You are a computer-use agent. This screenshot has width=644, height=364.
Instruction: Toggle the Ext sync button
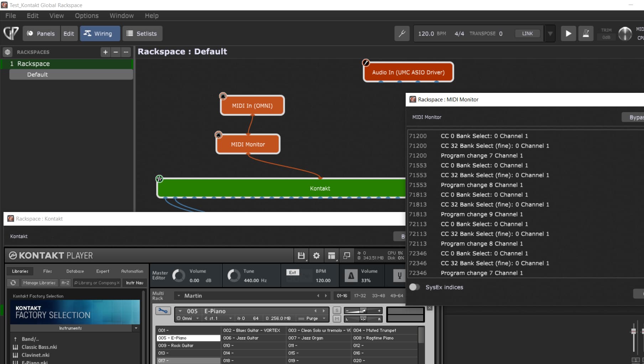point(292,273)
